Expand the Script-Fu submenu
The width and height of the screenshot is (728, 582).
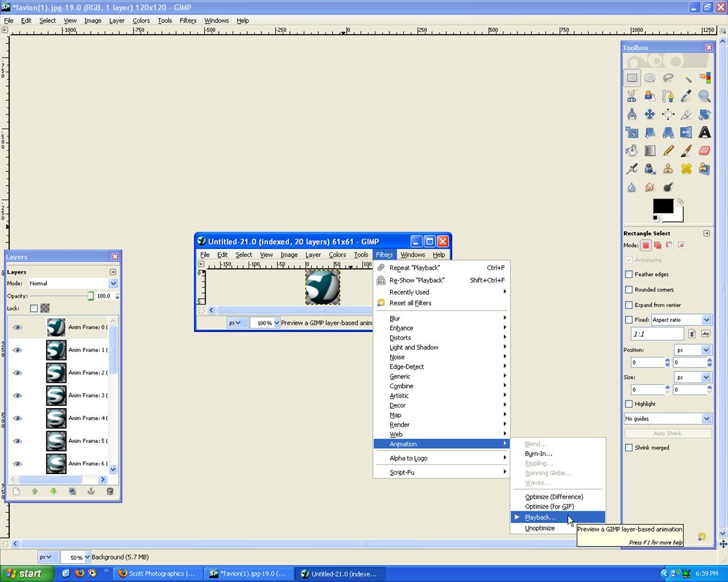441,473
